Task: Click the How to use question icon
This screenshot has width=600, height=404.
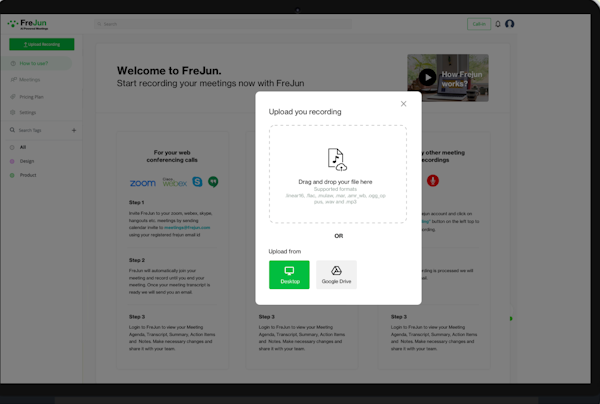Action: pos(13,64)
